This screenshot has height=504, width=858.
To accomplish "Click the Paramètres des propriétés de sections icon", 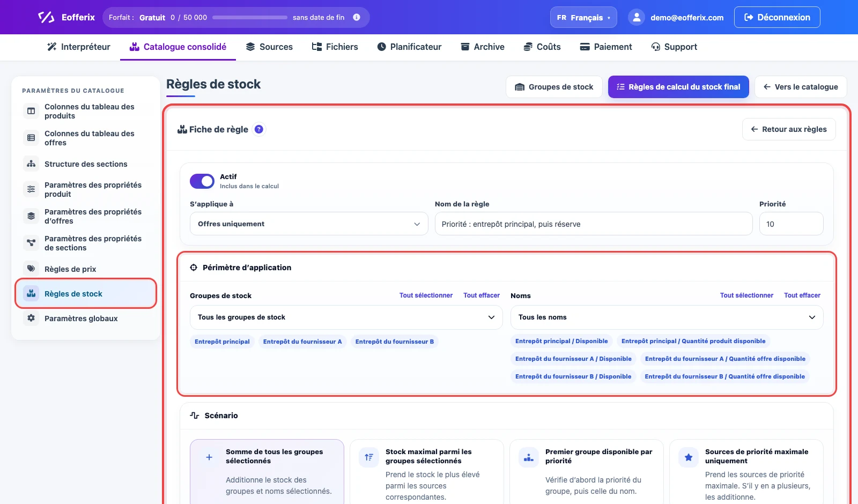I will (x=31, y=243).
